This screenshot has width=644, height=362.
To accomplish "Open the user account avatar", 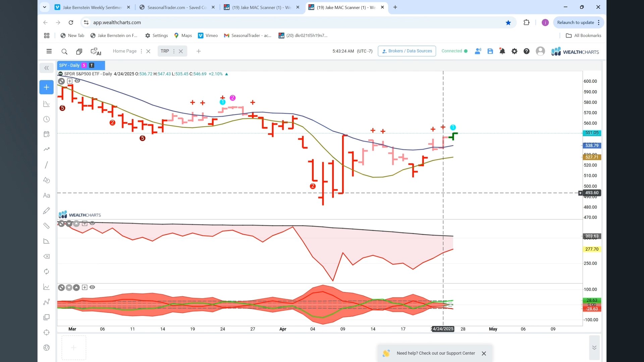I will pos(540,51).
